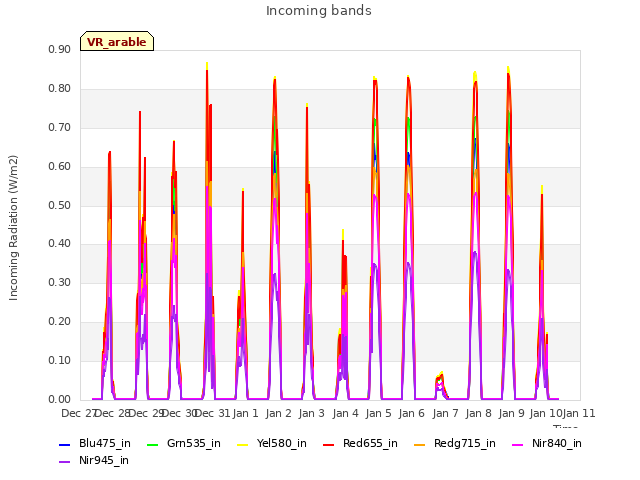Click the 0.70 y-axis tick label
Image resolution: width=640 pixels, height=480 pixels.
pos(60,128)
